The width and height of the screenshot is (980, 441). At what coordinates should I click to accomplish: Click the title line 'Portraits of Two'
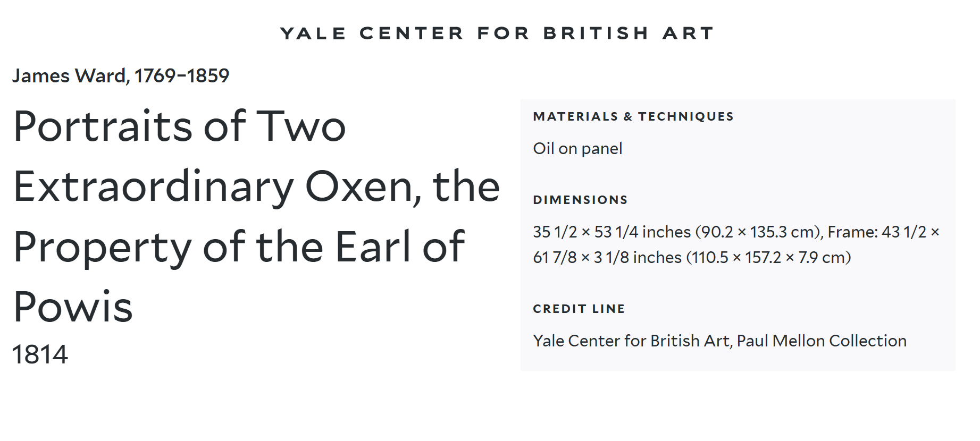coord(180,126)
